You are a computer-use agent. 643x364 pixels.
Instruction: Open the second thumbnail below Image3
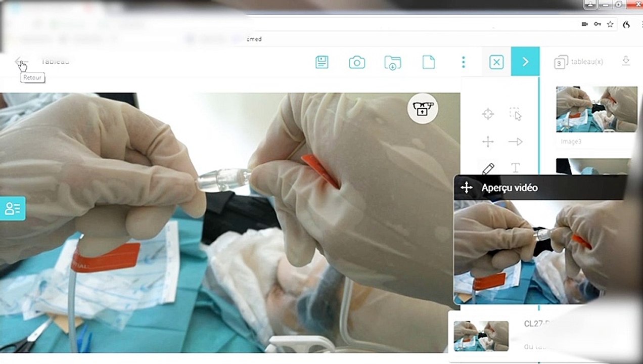[x=593, y=166]
